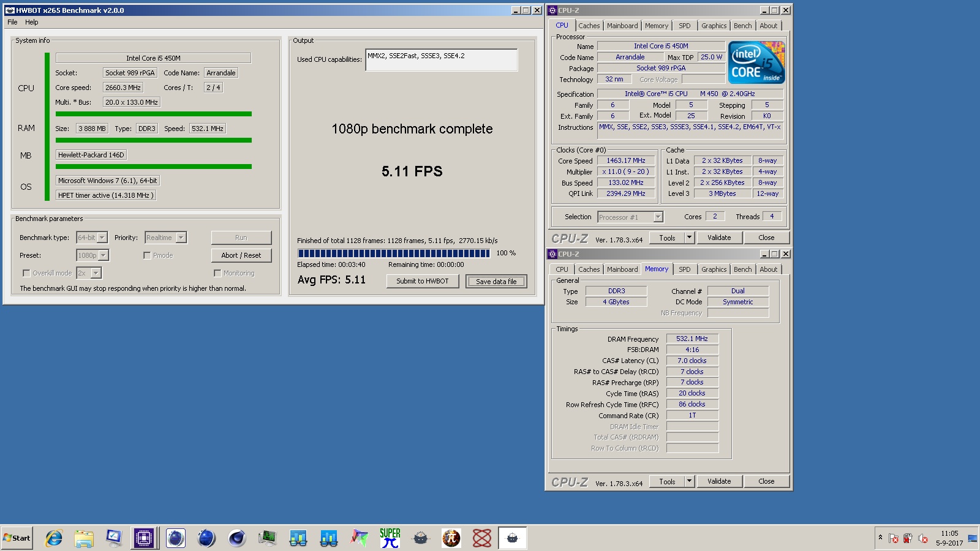
Task: Click the dark Cinema 4D sphere taskbar icon
Action: [x=237, y=538]
